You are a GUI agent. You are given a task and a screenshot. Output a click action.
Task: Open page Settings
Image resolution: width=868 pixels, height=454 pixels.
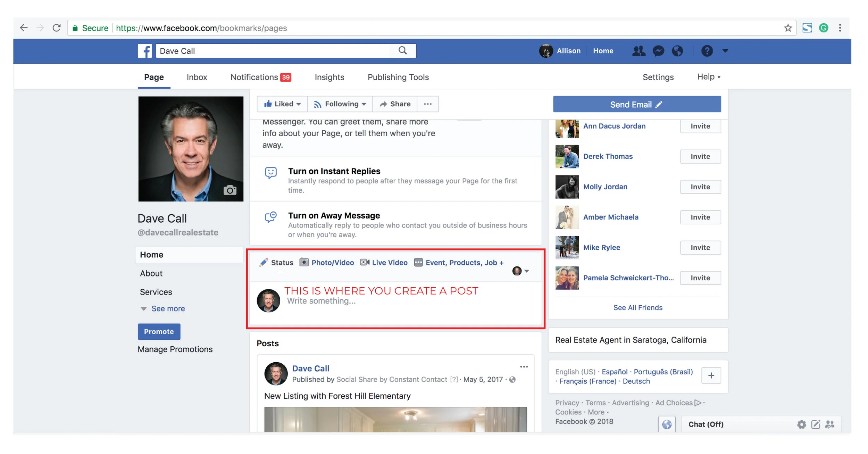coord(658,77)
